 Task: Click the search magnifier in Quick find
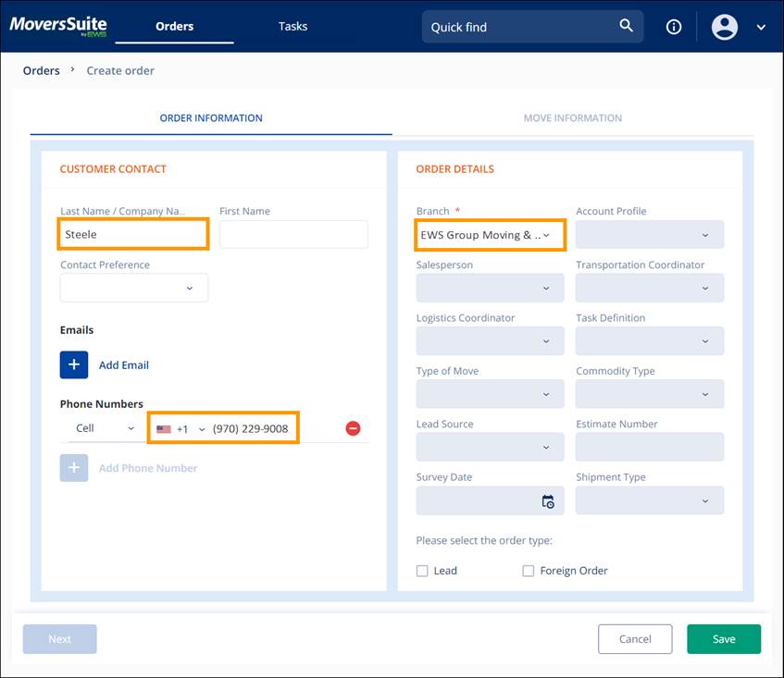click(626, 26)
